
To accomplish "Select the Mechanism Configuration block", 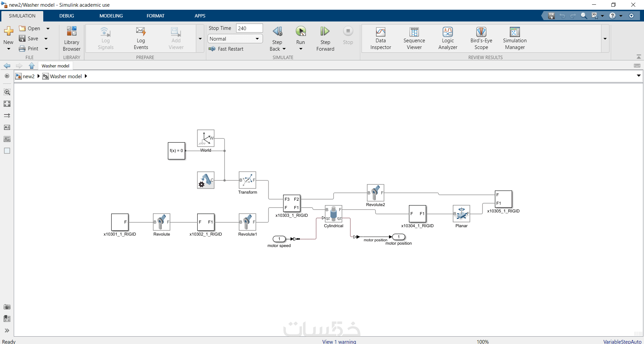I will pos(206,180).
